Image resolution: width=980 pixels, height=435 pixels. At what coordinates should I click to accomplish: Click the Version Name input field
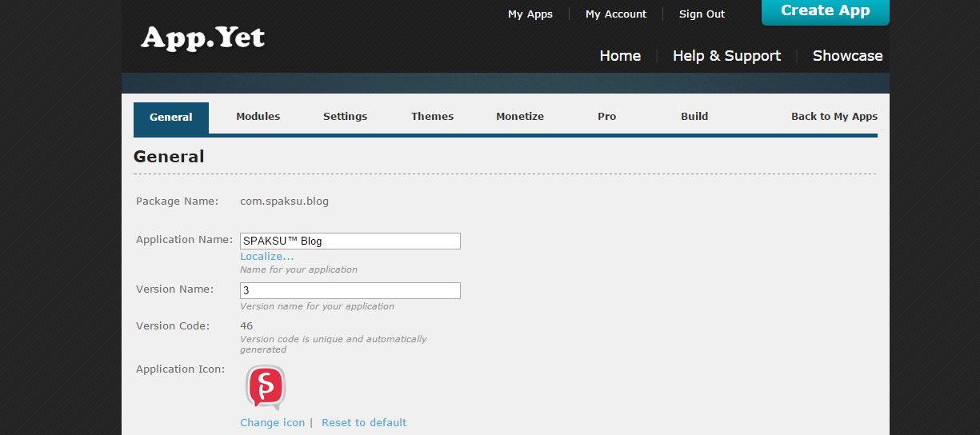click(x=350, y=290)
